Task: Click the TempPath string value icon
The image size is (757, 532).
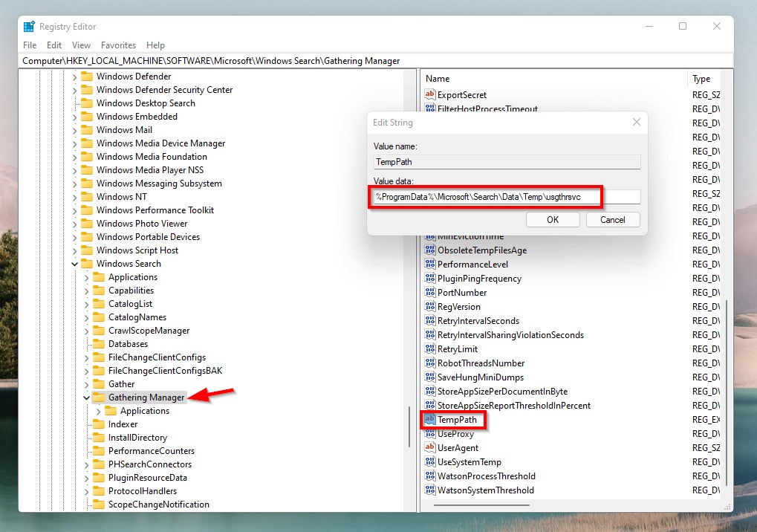Action: (429, 420)
